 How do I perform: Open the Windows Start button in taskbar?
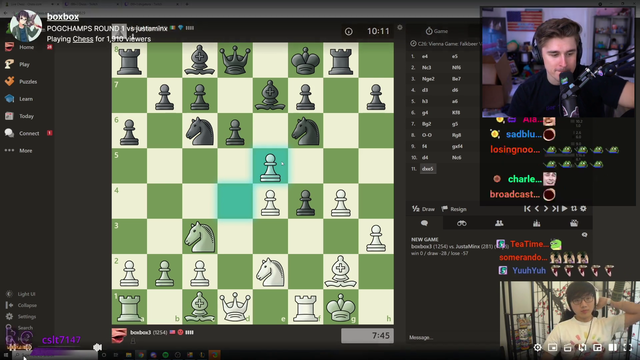[6, 355]
